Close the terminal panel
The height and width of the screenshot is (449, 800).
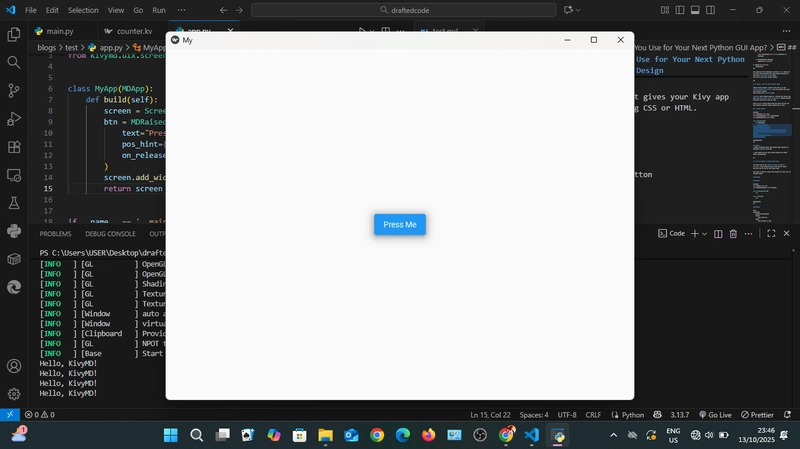(786, 233)
